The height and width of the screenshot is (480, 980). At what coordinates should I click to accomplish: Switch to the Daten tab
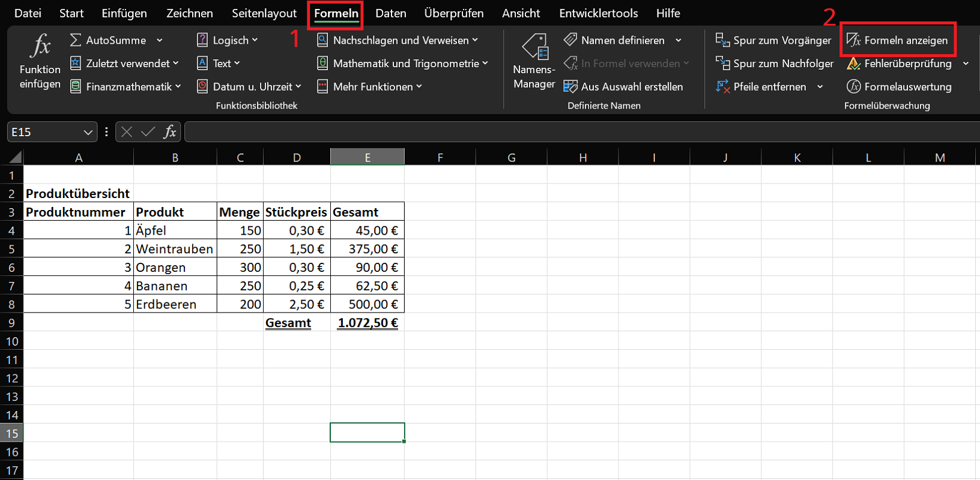[x=391, y=13]
